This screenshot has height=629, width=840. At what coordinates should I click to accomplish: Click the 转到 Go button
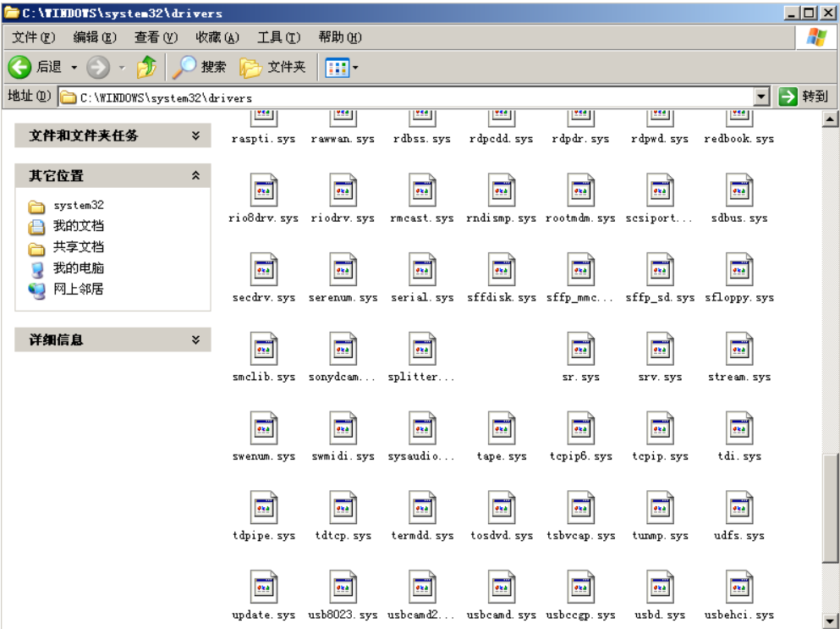803,97
